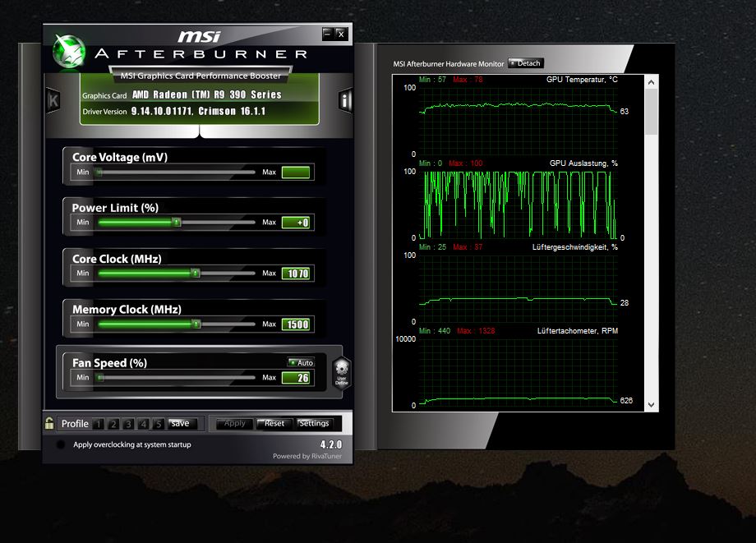Click the Core Clock slider handle
756x543 pixels.
point(196,274)
